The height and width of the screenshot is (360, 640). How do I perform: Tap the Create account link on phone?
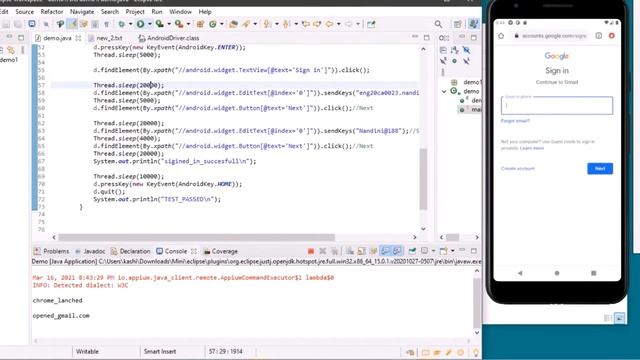[x=518, y=169]
